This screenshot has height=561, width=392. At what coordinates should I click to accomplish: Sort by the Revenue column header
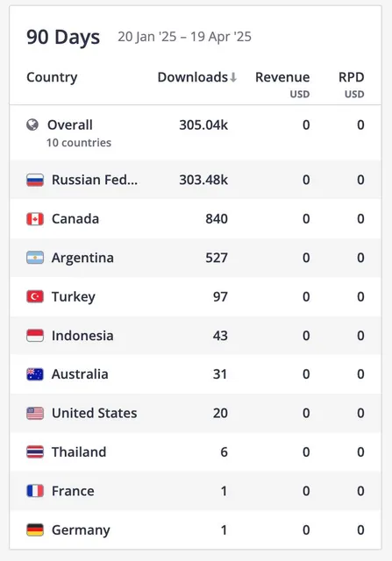pyautogui.click(x=282, y=77)
